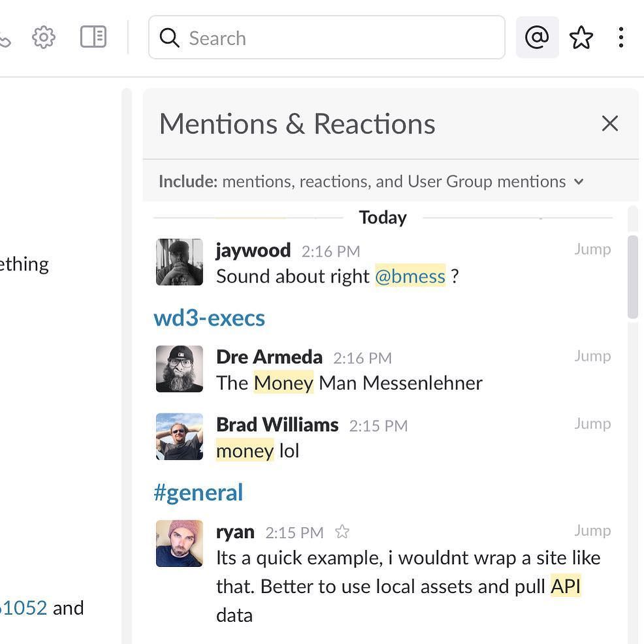Toggle the sidebar layout icon
Image resolution: width=644 pixels, height=644 pixels.
coord(93,37)
